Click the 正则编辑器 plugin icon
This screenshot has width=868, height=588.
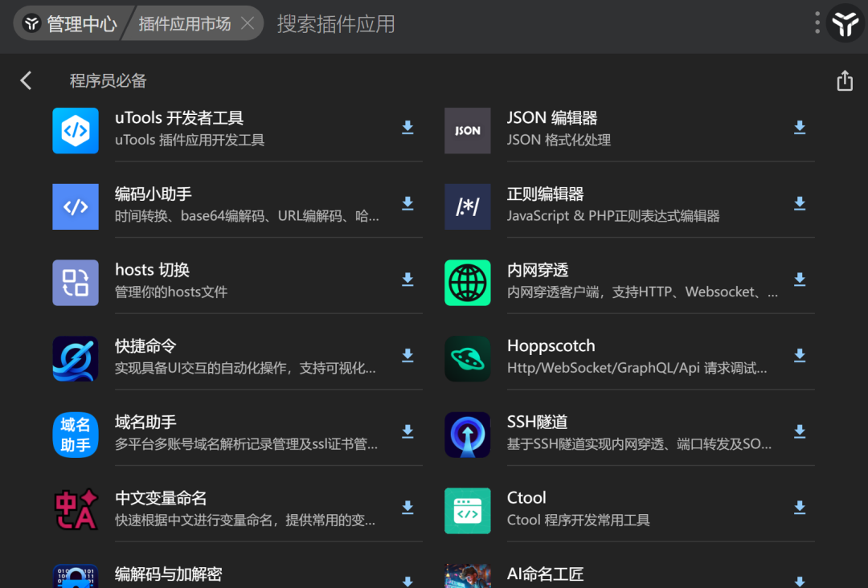467,206
